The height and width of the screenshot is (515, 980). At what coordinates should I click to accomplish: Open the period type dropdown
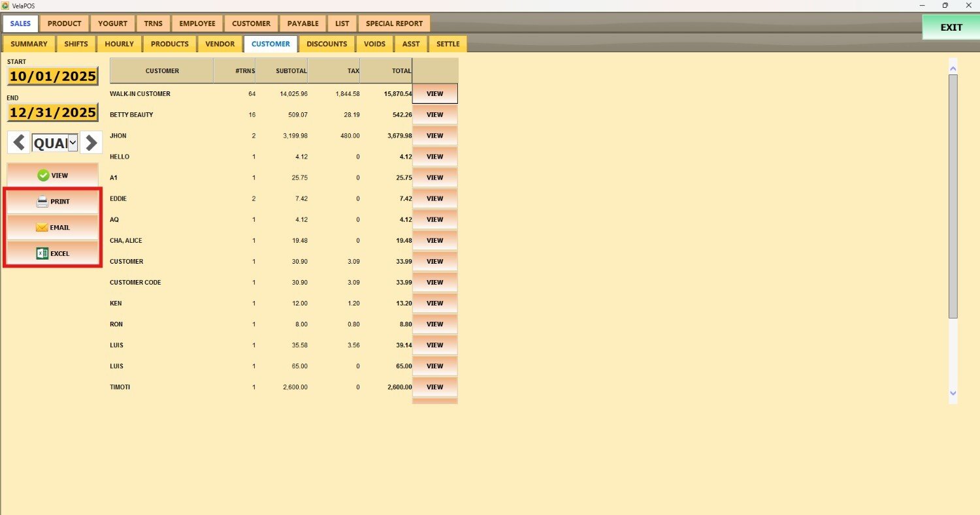pos(73,142)
